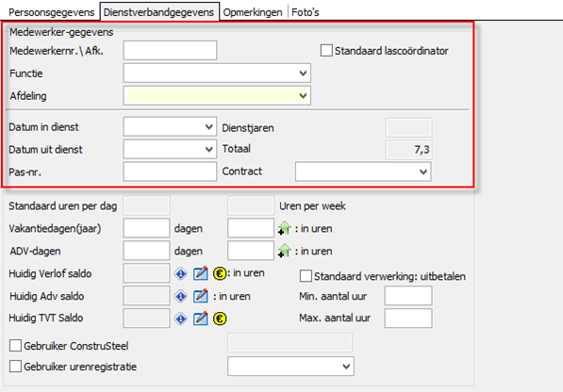Click euro coin icon next to Verlof saldo
The image size is (563, 392).
(220, 273)
